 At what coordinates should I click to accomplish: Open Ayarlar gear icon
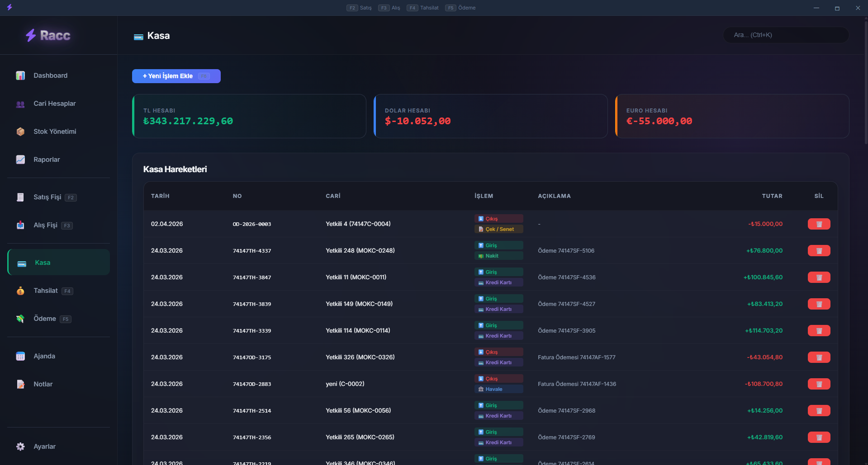click(x=20, y=446)
